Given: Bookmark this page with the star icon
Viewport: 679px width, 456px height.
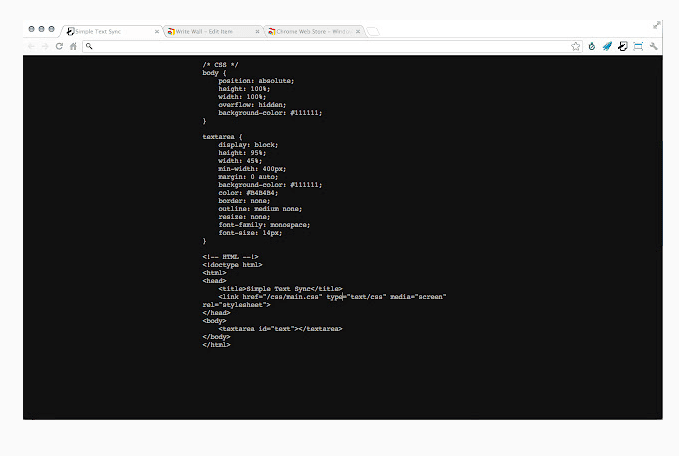Looking at the screenshot, I should (x=576, y=46).
